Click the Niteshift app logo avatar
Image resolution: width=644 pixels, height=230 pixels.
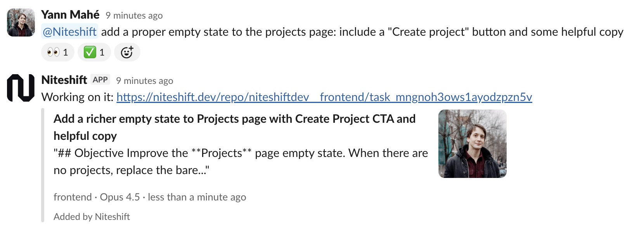21,88
